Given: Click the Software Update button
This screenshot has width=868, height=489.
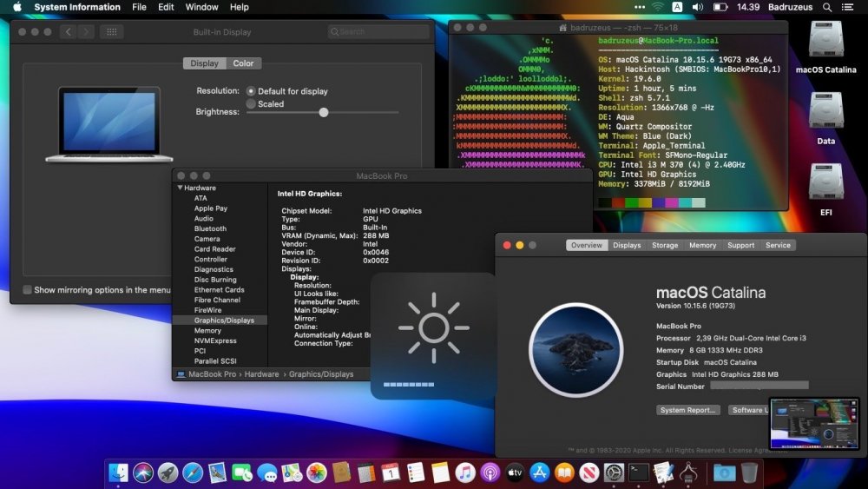Looking at the screenshot, I should (748, 410).
